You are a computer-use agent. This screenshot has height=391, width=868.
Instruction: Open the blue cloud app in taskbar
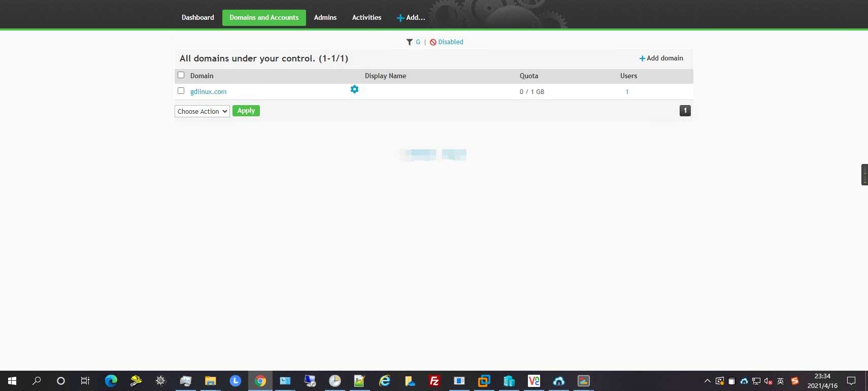click(x=558, y=381)
